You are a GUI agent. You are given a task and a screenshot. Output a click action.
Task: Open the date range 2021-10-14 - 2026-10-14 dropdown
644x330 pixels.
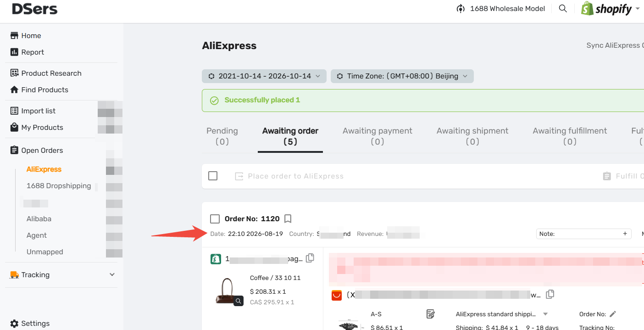[x=264, y=76]
